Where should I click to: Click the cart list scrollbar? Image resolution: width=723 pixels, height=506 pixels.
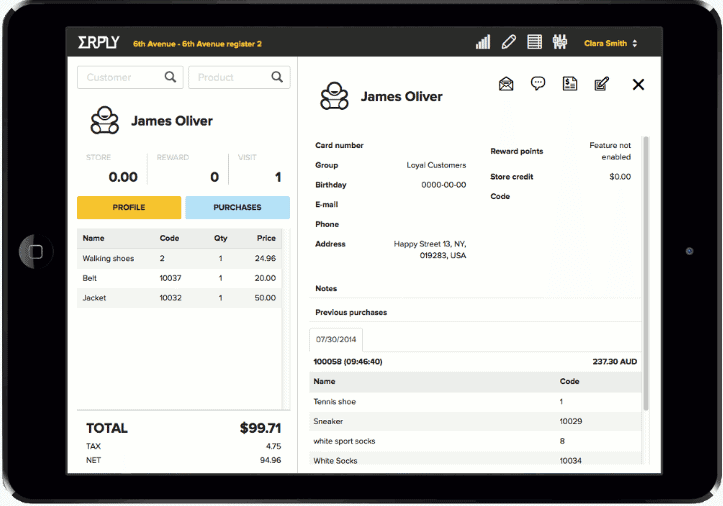[286, 318]
